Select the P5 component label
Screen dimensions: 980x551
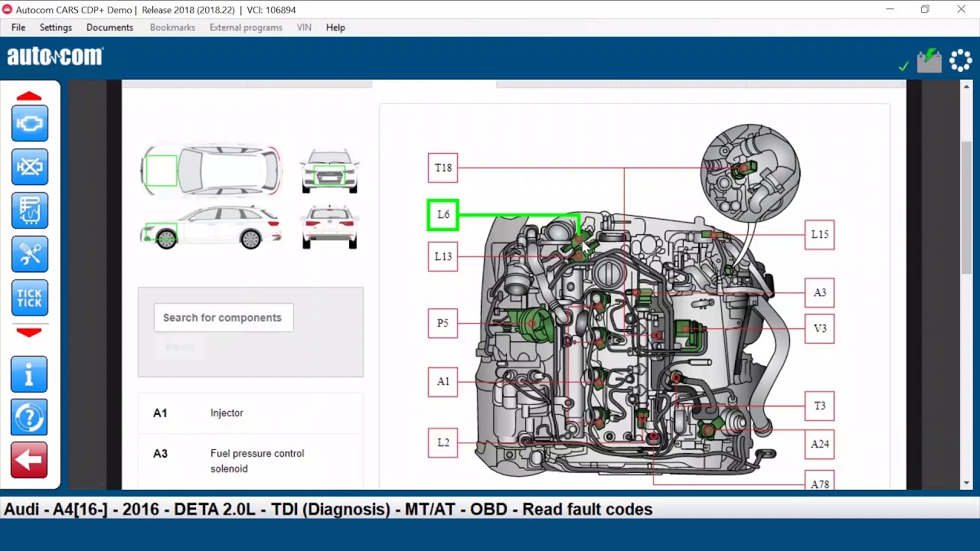pyautogui.click(x=443, y=323)
